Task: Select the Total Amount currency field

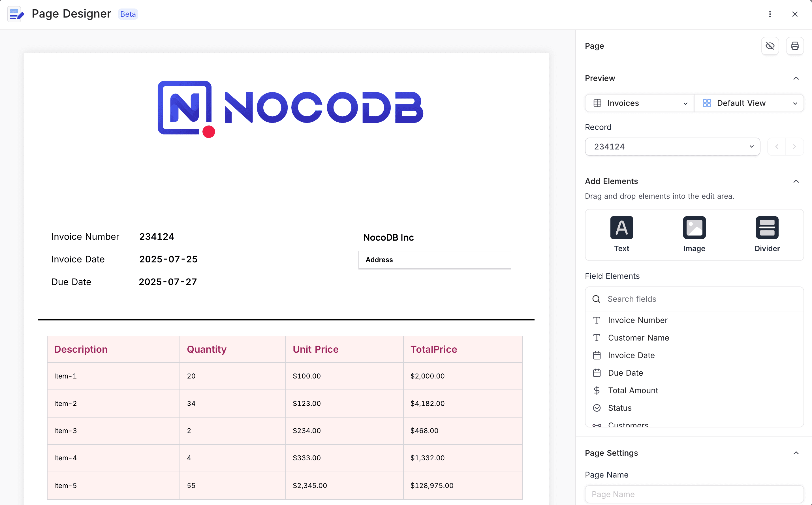Action: (x=632, y=390)
